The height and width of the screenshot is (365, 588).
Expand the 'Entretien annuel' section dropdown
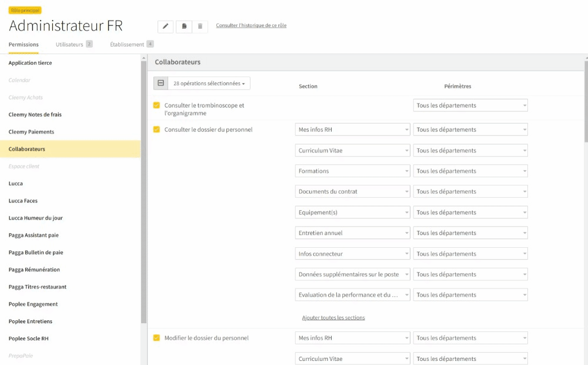[x=352, y=233]
